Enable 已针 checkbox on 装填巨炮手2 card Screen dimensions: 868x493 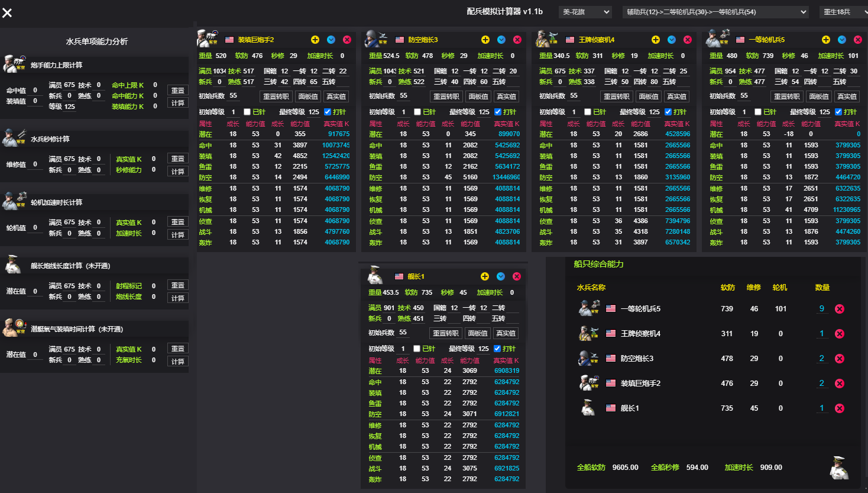point(247,112)
